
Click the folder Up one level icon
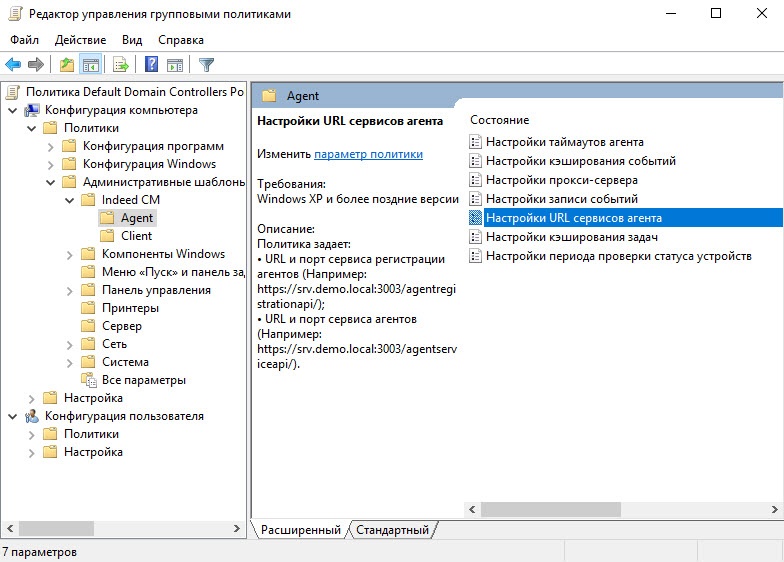tap(66, 65)
